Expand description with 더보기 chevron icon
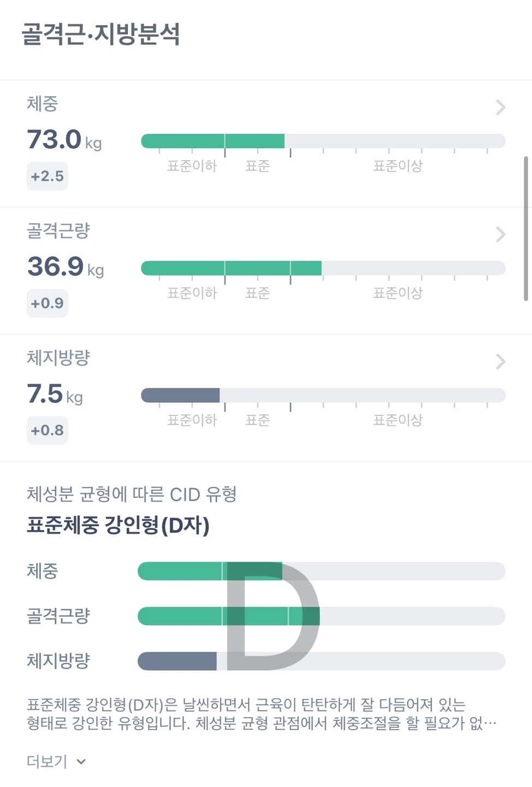This screenshot has height=787, width=532. point(81,761)
